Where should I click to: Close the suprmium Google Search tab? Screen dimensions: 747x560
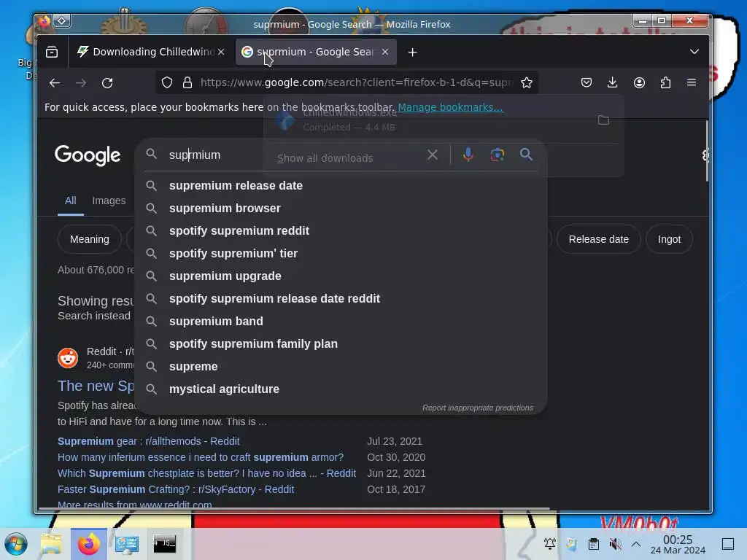[x=385, y=52]
